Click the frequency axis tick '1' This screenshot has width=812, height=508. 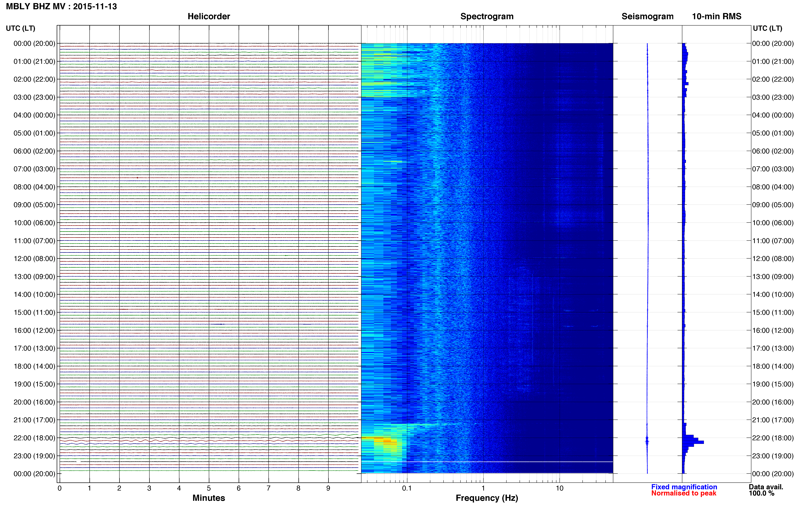483,488
